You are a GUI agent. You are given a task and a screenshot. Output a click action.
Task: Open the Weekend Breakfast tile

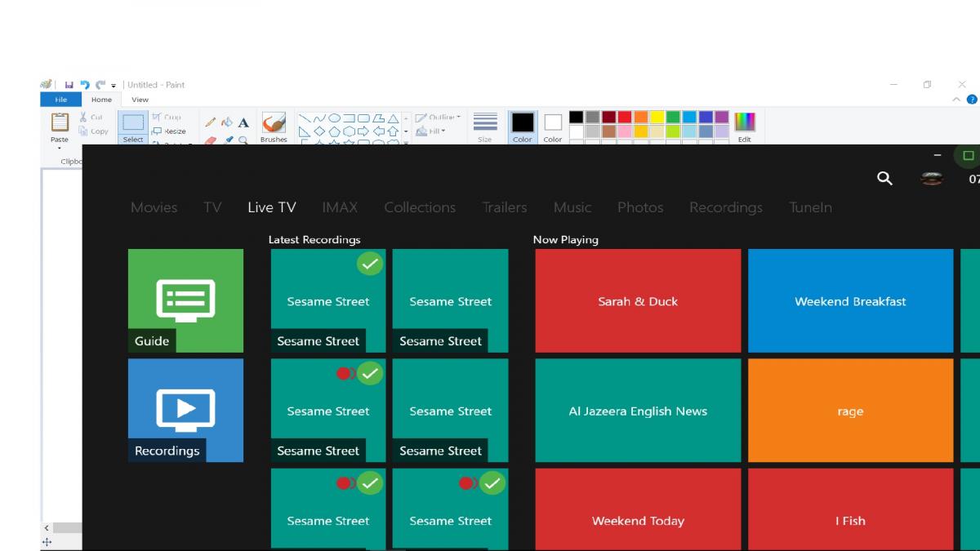click(850, 300)
